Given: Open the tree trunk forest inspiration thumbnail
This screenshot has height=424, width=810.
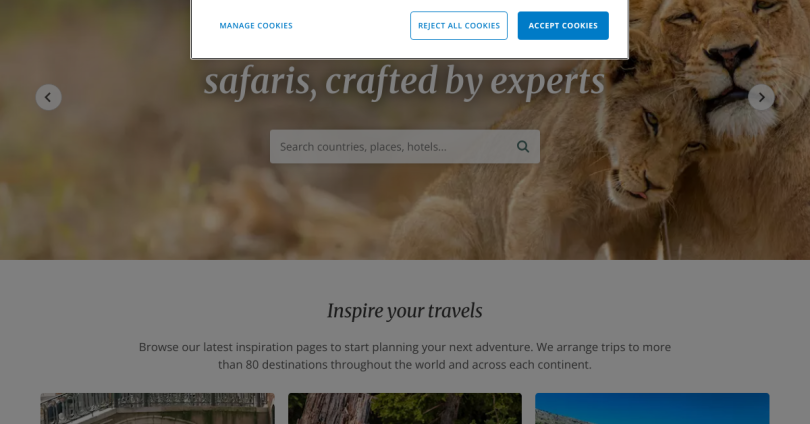Looking at the screenshot, I should [x=404, y=409].
